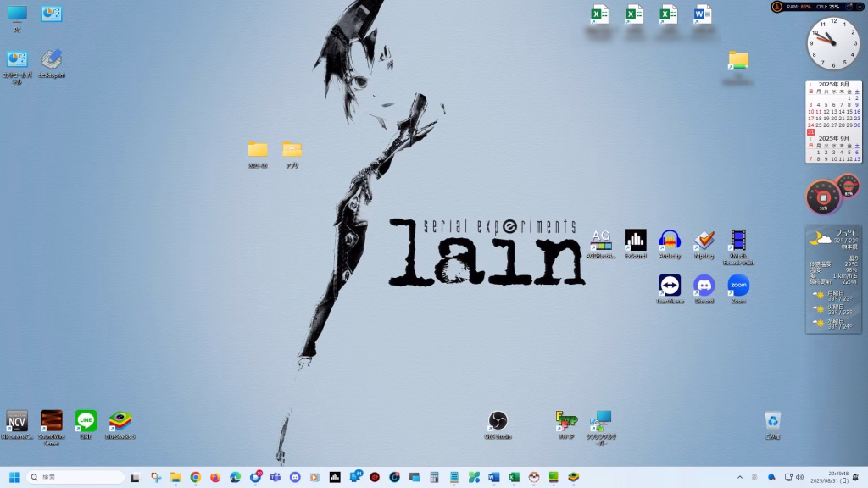This screenshot has width=868, height=488.
Task: Switch to Discord in the taskbar
Action: [295, 477]
